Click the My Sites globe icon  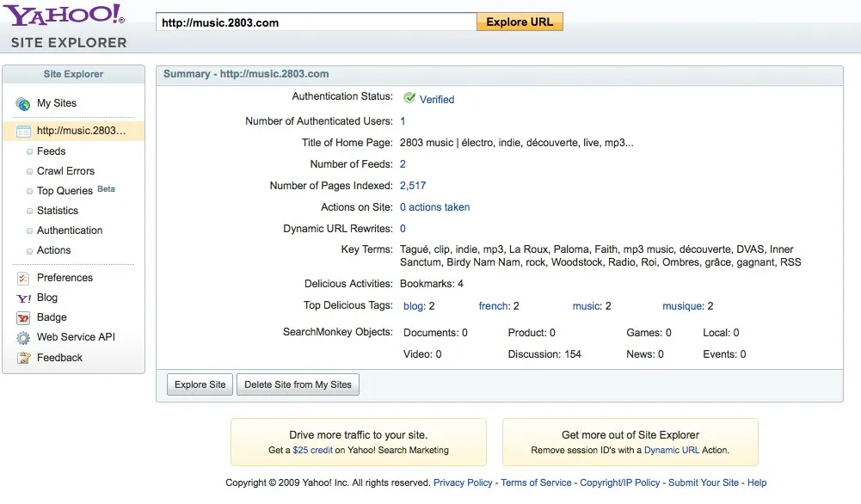point(23,103)
